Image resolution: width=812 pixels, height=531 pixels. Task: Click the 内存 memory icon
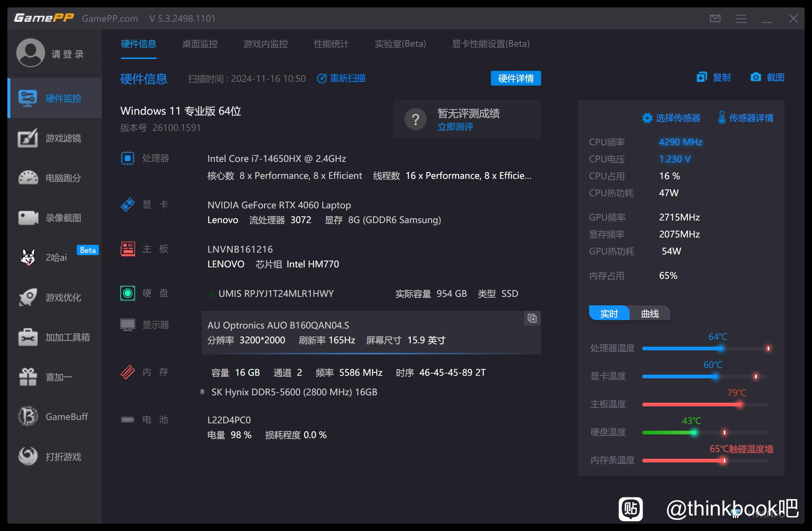click(x=128, y=372)
